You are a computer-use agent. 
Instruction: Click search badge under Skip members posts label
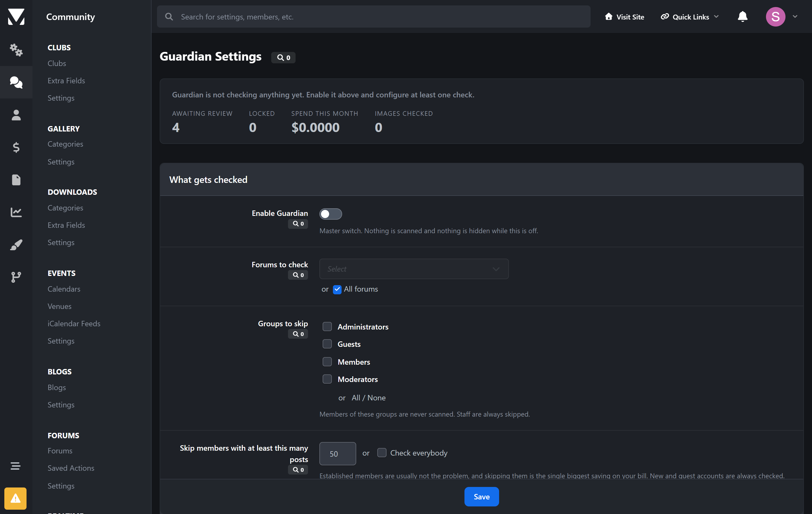coord(298,470)
